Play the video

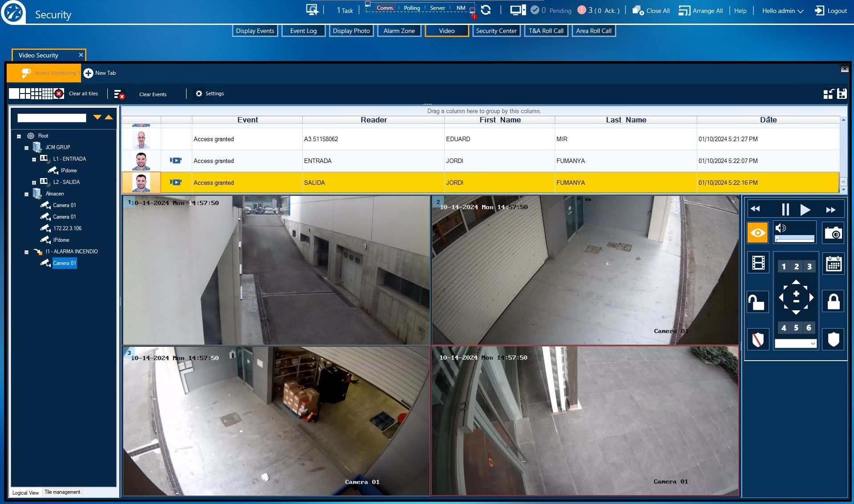click(x=805, y=210)
